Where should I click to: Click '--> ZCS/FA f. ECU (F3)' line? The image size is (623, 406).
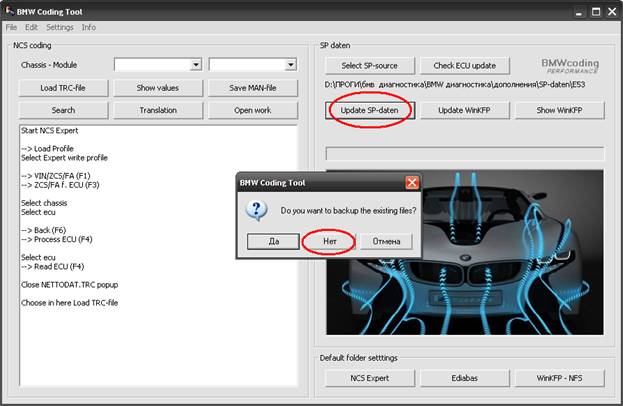pos(60,185)
